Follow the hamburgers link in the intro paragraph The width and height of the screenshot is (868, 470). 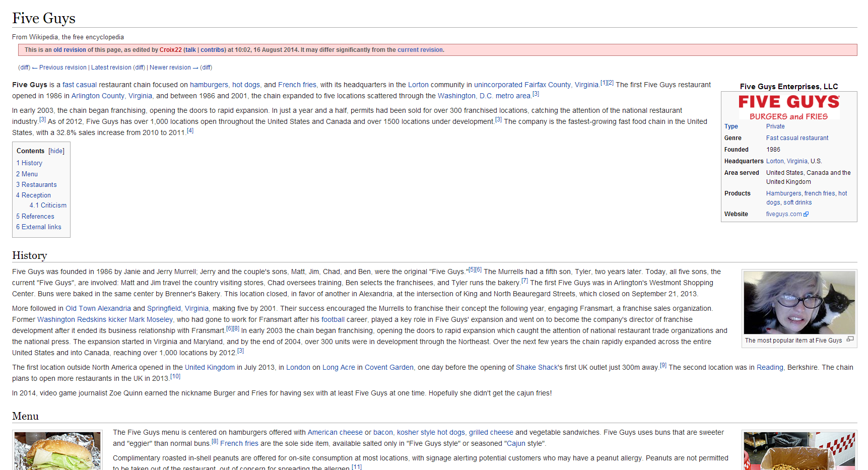click(x=209, y=85)
